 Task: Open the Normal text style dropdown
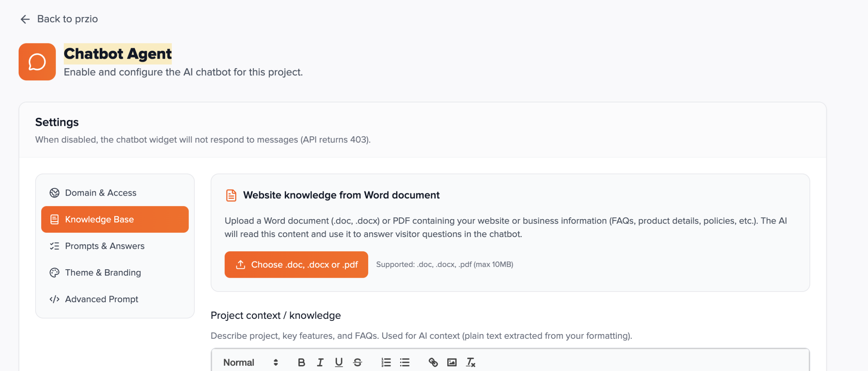click(250, 363)
